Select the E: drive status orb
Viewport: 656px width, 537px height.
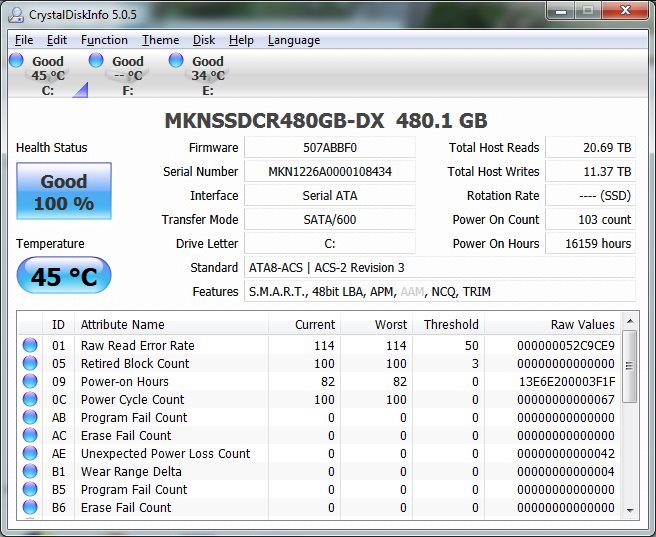[x=176, y=61]
